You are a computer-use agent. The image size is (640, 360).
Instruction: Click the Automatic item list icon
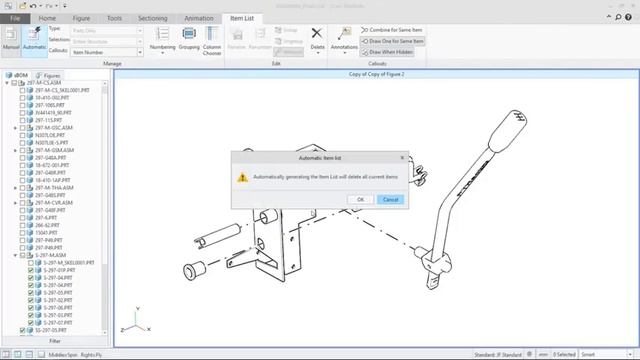[x=34, y=34]
